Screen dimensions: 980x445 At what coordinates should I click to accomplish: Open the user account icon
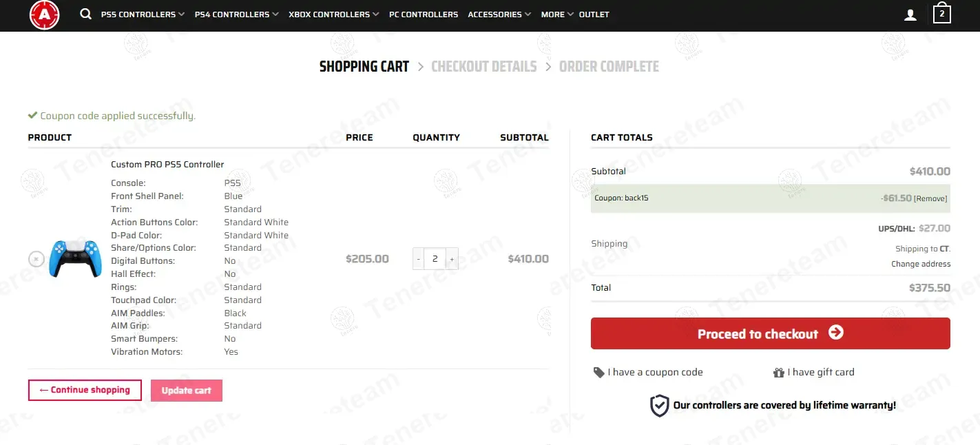click(910, 14)
